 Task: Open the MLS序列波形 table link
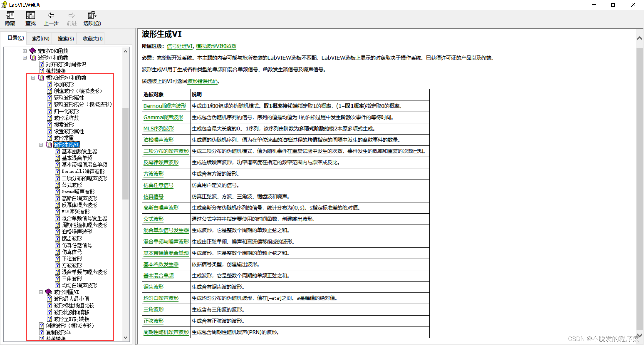pos(159,129)
